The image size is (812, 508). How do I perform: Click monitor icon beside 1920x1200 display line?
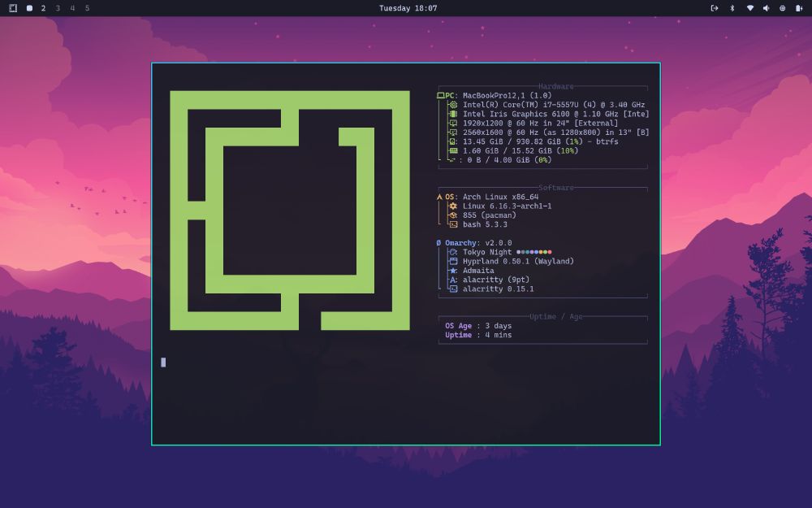coord(453,124)
